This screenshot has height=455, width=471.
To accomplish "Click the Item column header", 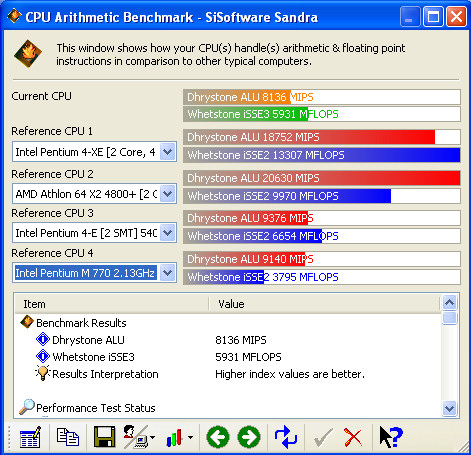I will 112,304.
